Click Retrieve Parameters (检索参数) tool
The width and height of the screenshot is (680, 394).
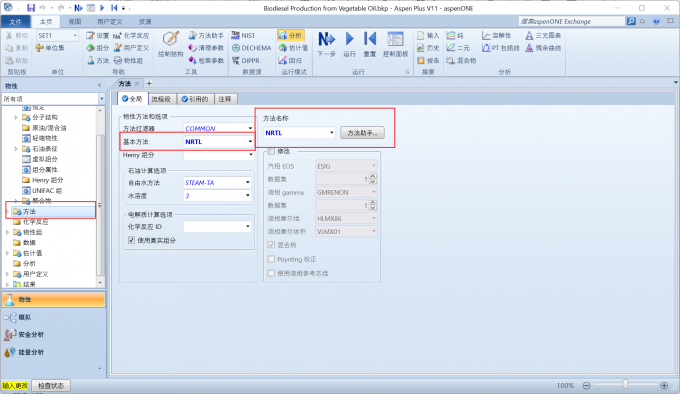[x=206, y=61]
